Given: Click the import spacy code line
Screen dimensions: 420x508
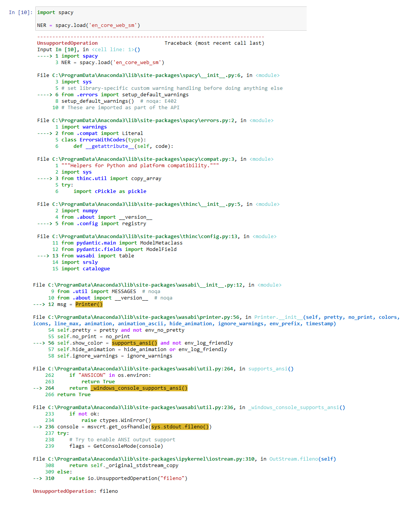Looking at the screenshot, I should [56, 12].
